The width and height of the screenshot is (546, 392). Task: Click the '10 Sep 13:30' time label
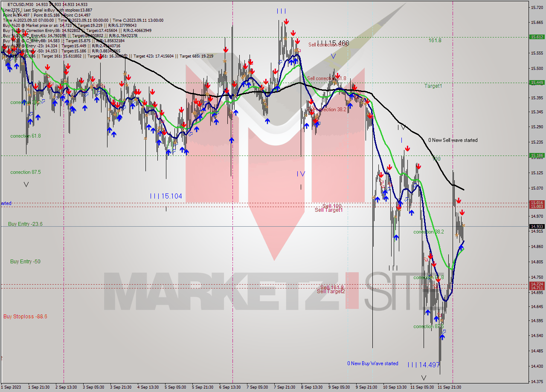[x=395, y=387]
